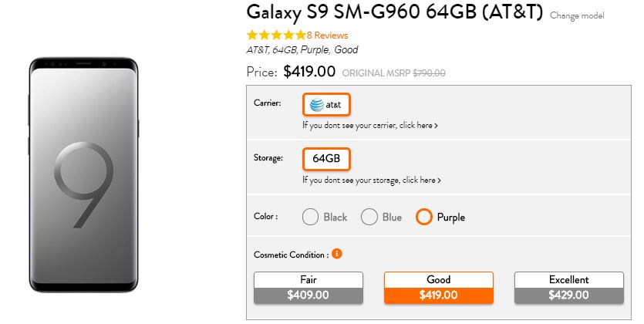This screenshot has height=324, width=644.
Task: Click the AT&T, 64GB, Purple, Good summary
Action: (302, 50)
